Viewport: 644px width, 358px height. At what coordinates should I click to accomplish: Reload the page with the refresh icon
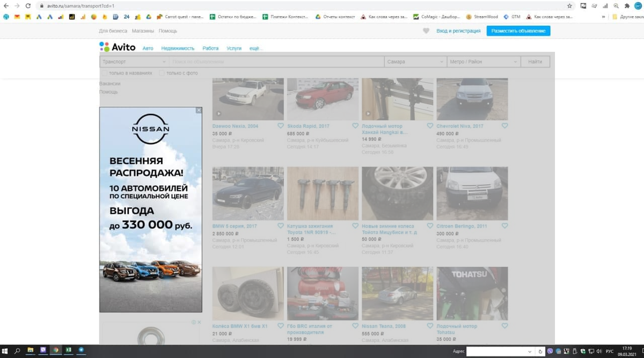pyautogui.click(x=28, y=5)
